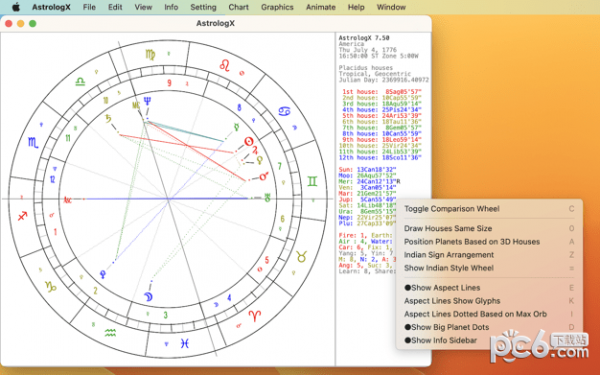The height and width of the screenshot is (375, 600).
Task: Click the Taurus sign glyph on wheel
Action: 302,257
